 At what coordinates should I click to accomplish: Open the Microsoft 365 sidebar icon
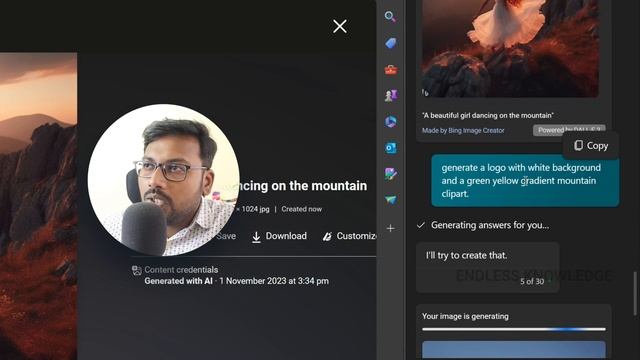point(391,122)
